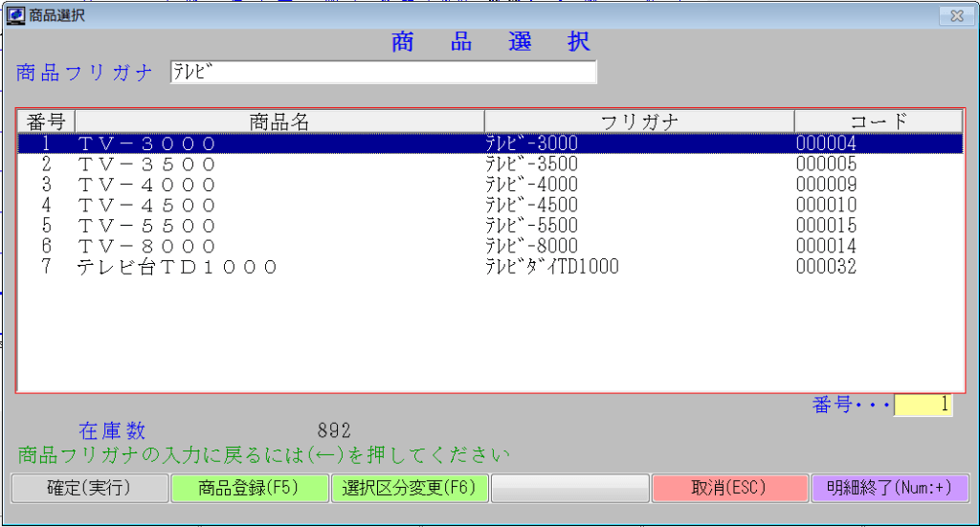
Task: Click code cell 000009
Action: click(x=826, y=185)
